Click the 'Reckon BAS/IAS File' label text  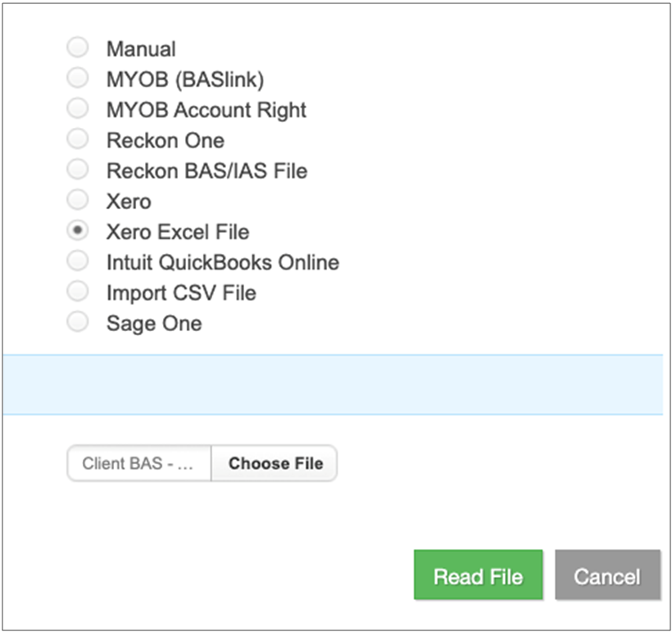coord(207,171)
